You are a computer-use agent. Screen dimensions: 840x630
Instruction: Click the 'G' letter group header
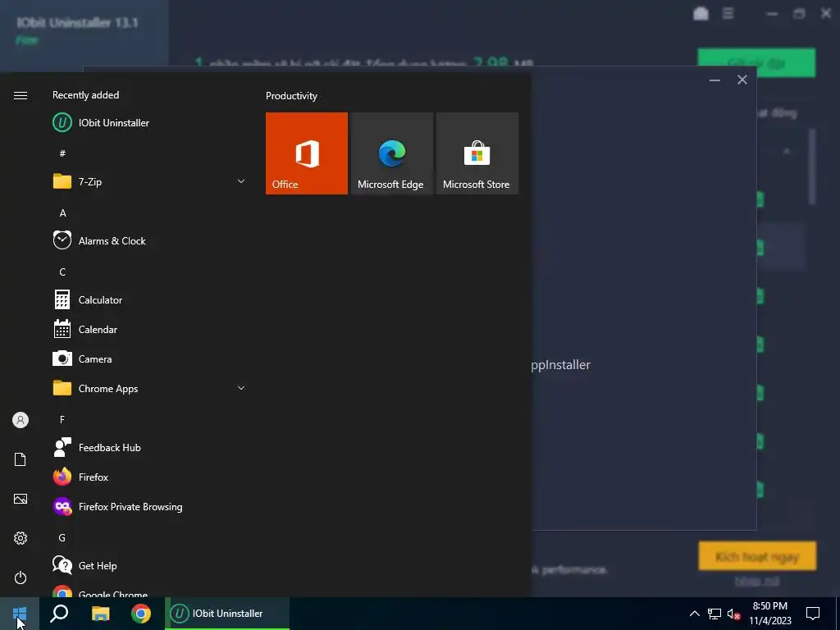[x=62, y=538]
